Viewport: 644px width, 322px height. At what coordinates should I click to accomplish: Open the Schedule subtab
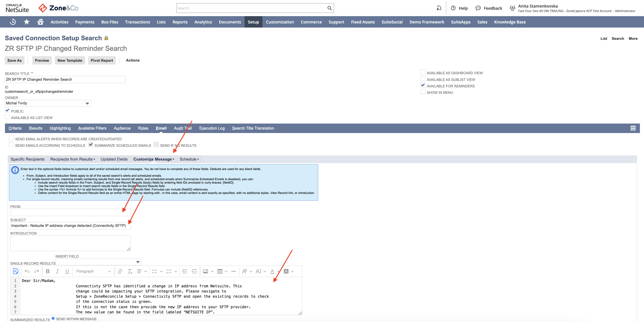click(188, 159)
